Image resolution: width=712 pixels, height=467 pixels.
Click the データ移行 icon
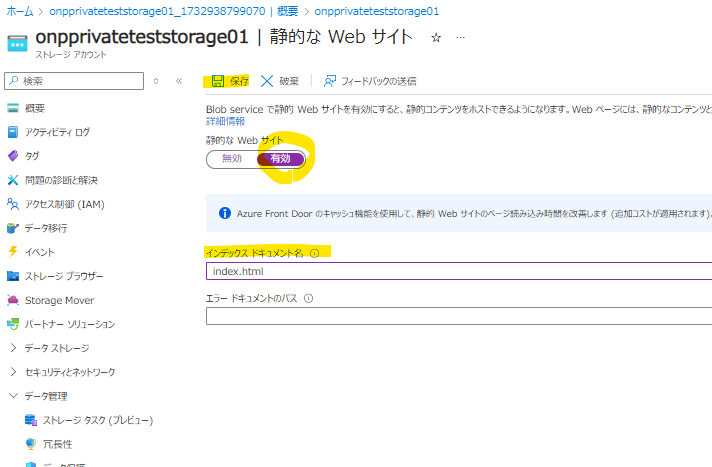[x=13, y=228]
